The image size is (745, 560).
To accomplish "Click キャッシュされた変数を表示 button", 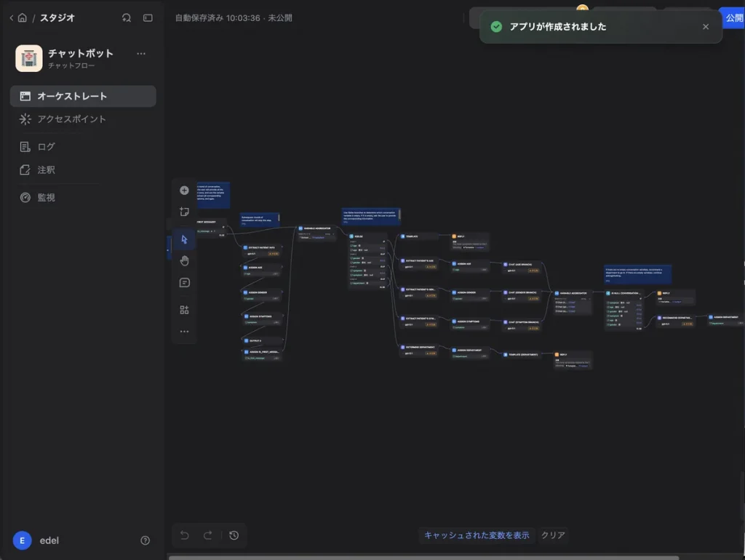I will click(477, 535).
